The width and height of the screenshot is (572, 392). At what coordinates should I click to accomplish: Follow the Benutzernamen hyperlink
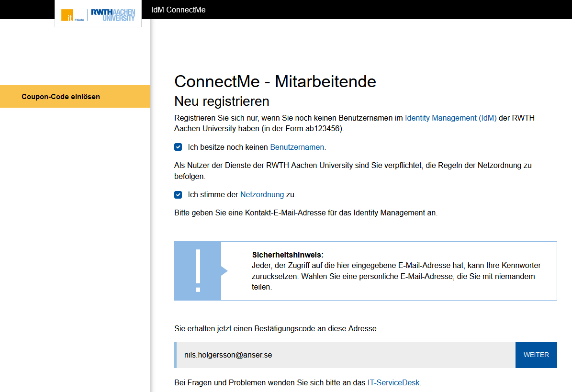[x=298, y=147]
